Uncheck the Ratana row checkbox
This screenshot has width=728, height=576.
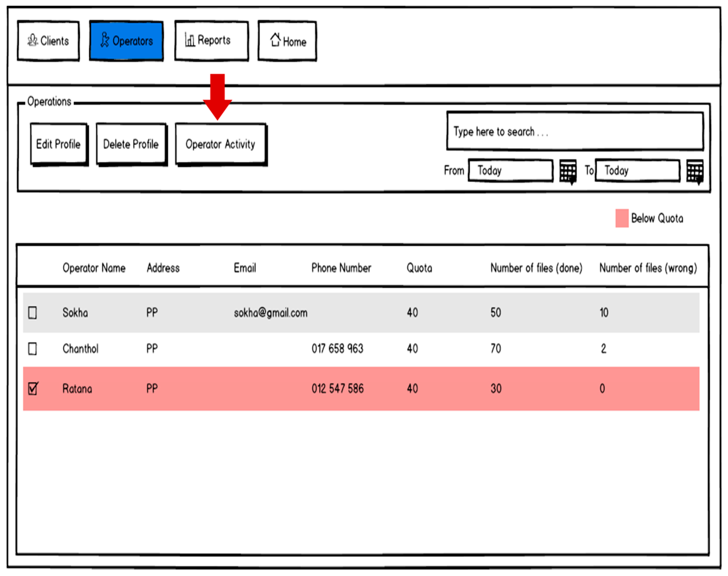click(33, 388)
